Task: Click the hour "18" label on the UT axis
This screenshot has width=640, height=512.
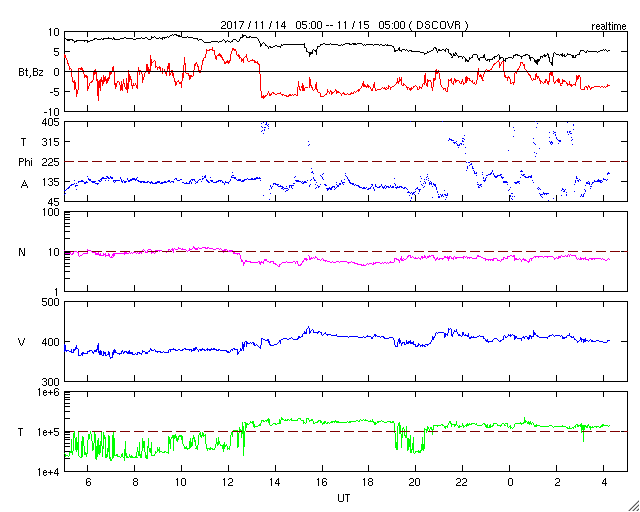Action: tap(369, 482)
